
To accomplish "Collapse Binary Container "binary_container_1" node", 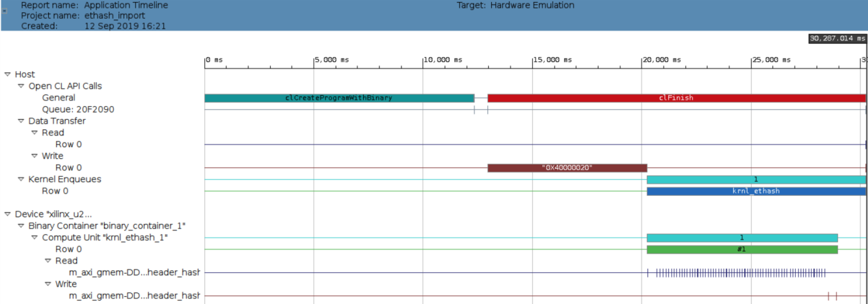I will coord(21,226).
